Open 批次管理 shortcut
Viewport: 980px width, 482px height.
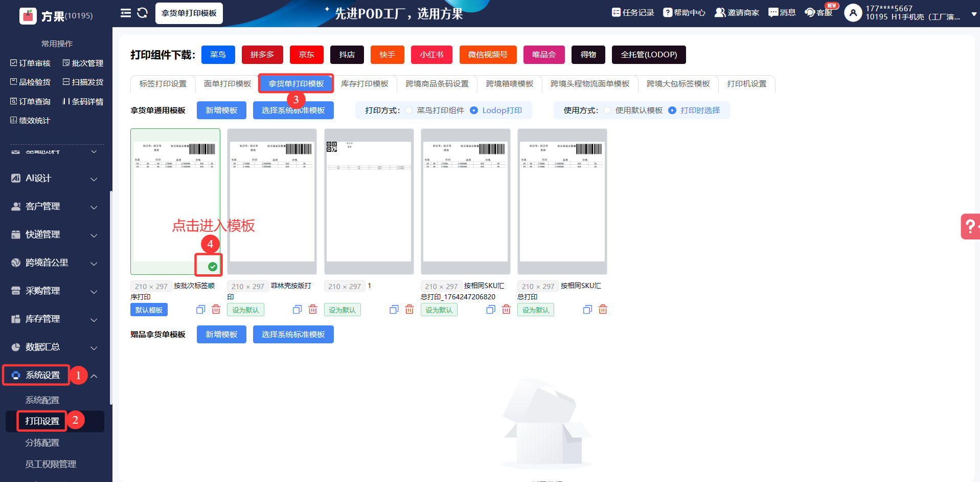(83, 63)
